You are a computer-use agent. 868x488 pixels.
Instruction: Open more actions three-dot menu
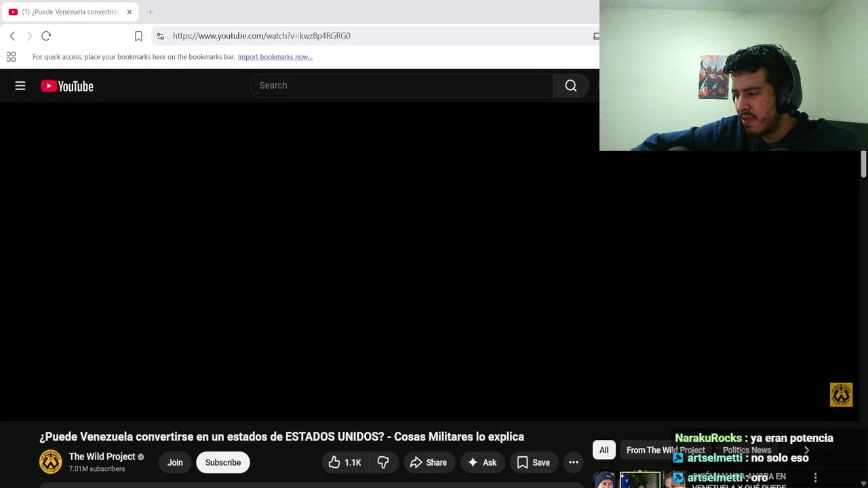(574, 462)
